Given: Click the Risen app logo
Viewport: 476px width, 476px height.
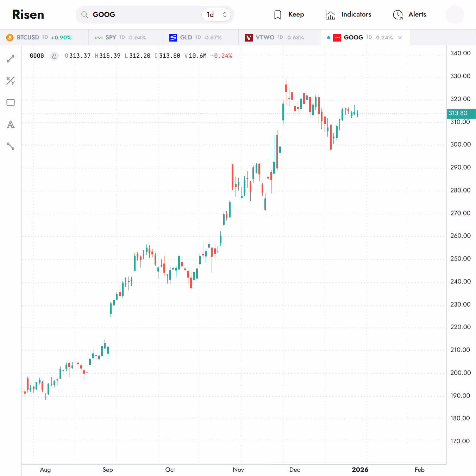Looking at the screenshot, I should (x=28, y=14).
